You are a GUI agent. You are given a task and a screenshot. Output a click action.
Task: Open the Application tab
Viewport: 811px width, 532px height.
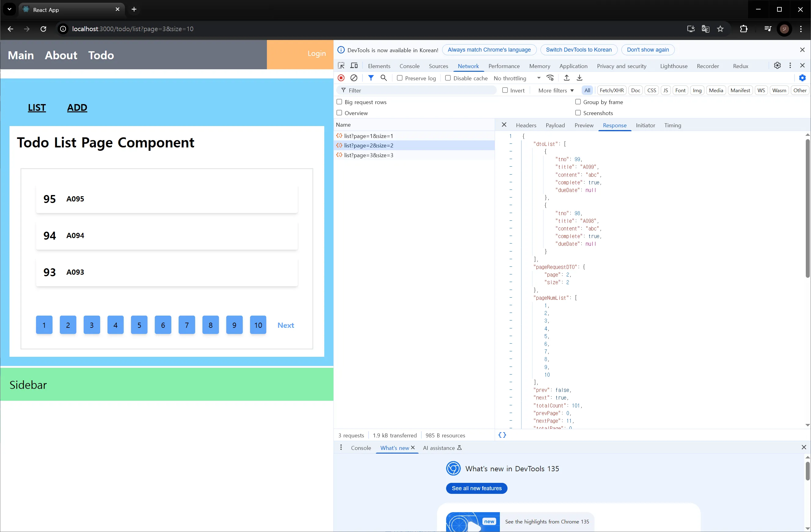pyautogui.click(x=573, y=66)
